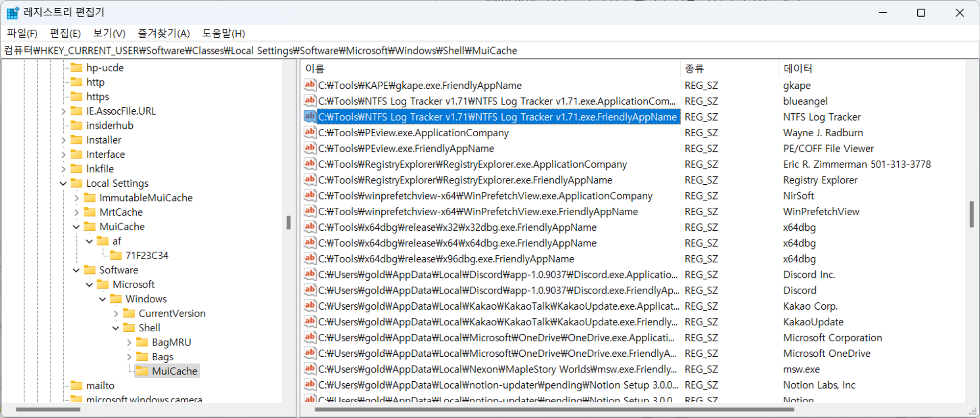Select the https key in tree
Image resolution: width=980 pixels, height=418 pixels.
point(98,97)
